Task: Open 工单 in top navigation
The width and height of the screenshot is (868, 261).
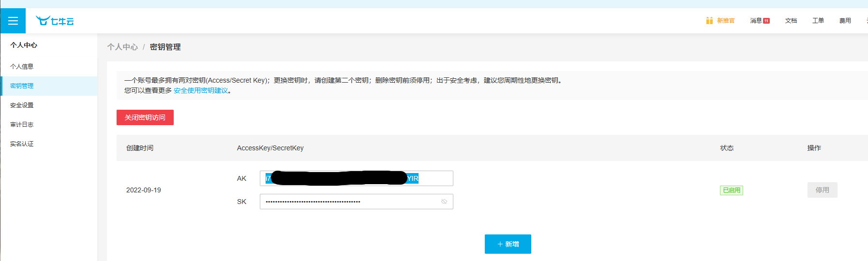Action: click(818, 21)
